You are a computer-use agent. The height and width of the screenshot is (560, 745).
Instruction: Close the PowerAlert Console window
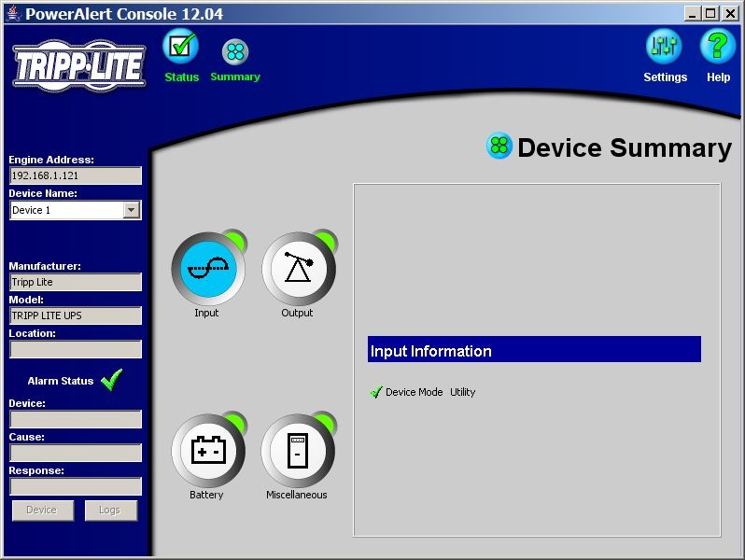coord(730,13)
